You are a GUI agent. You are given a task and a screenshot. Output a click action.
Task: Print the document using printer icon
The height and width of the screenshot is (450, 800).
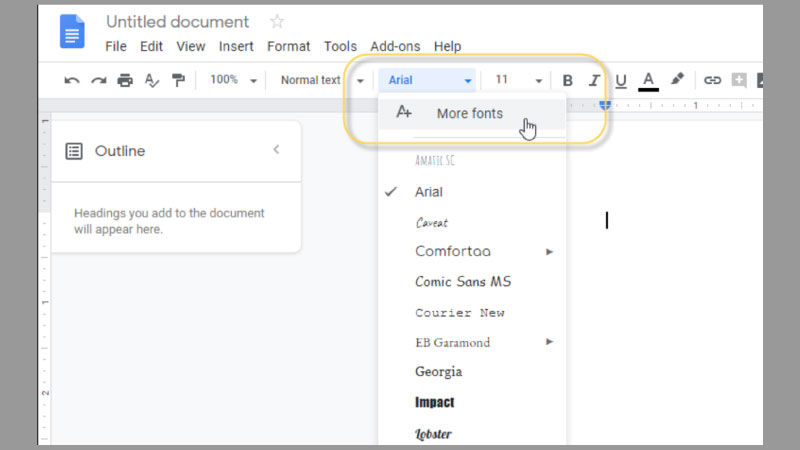125,80
